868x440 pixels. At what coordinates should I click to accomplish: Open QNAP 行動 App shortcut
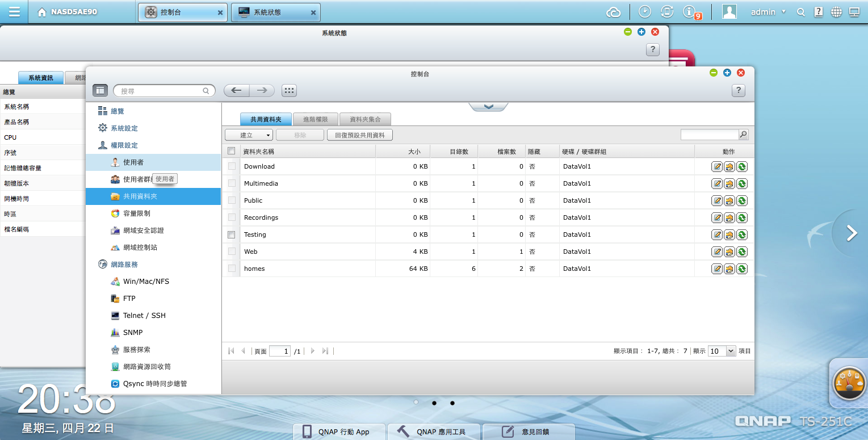[339, 431]
